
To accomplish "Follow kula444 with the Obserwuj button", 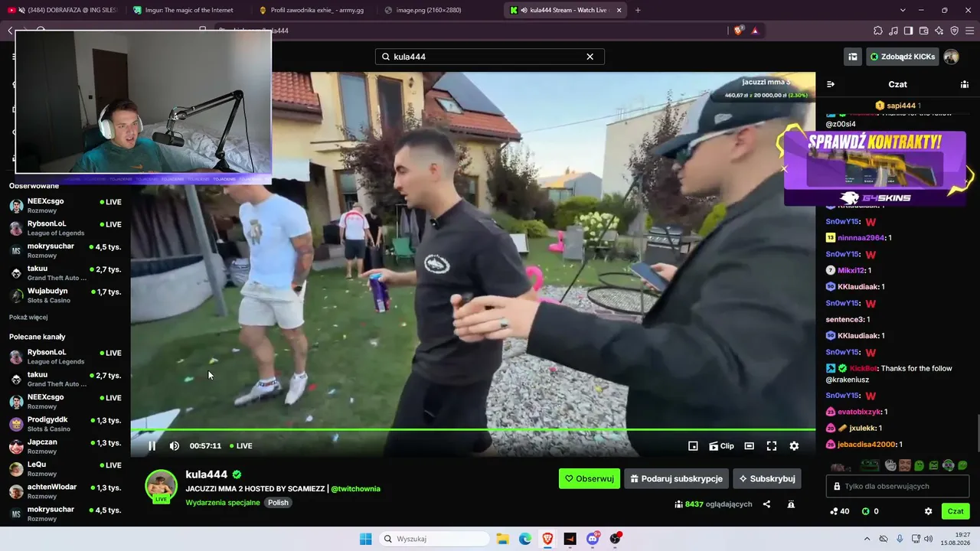I will point(590,478).
